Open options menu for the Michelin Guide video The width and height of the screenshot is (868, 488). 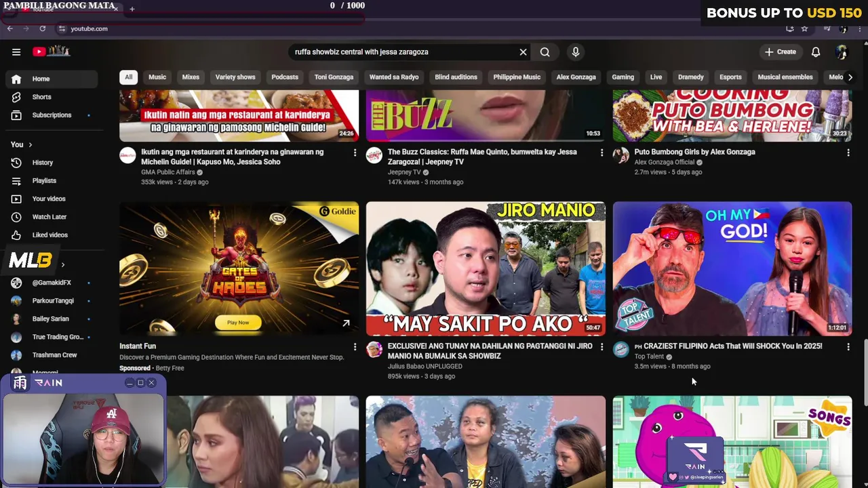(355, 153)
